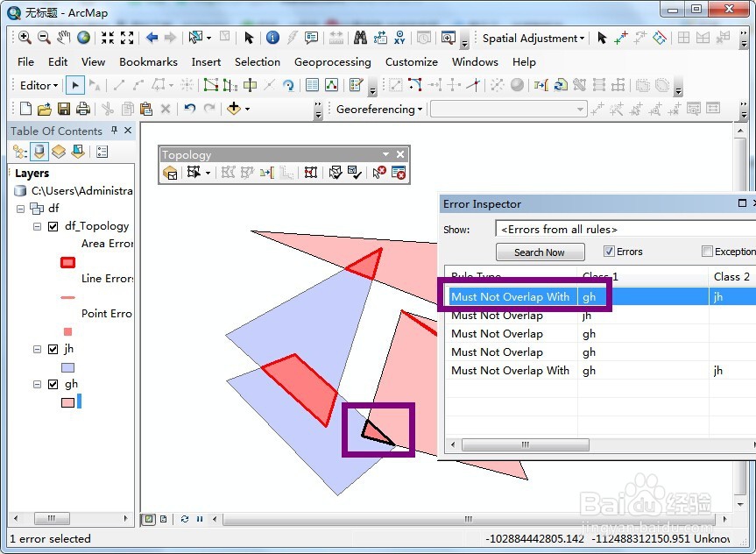Viewport: 756px width, 554px height.
Task: Open the Topology toolbar options arrow
Action: pyautogui.click(x=385, y=154)
